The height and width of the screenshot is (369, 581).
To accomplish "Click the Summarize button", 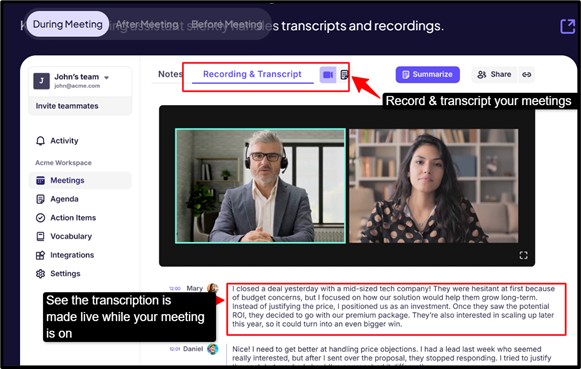I will (x=428, y=74).
